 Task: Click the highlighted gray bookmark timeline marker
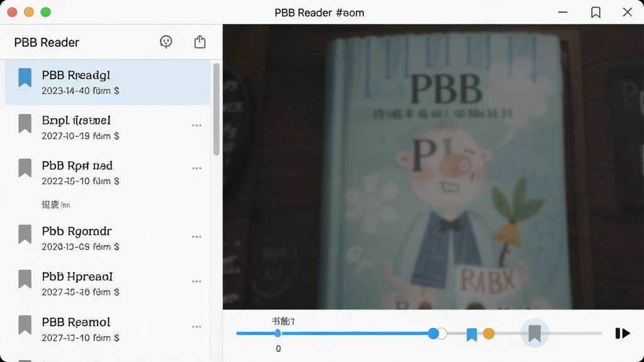pos(535,333)
